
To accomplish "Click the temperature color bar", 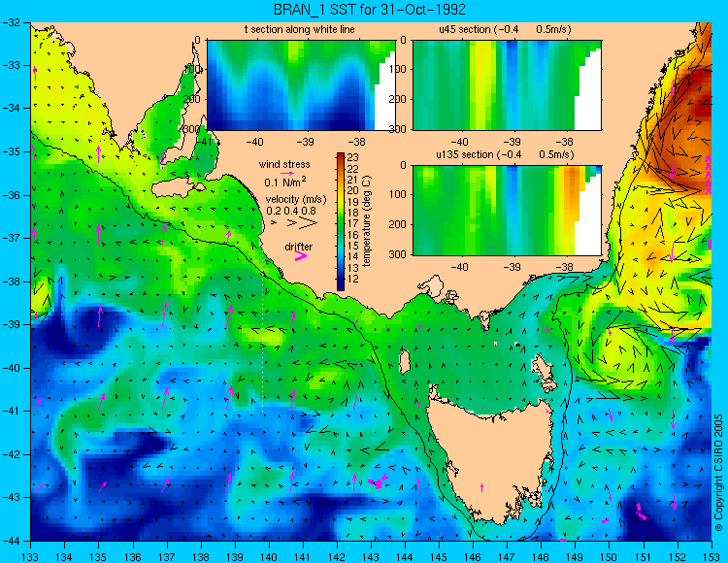I will click(x=341, y=221).
